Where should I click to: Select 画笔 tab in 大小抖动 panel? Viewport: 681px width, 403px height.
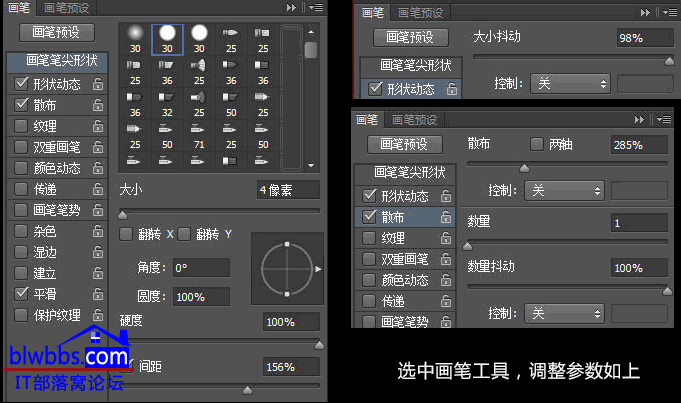[x=373, y=13]
